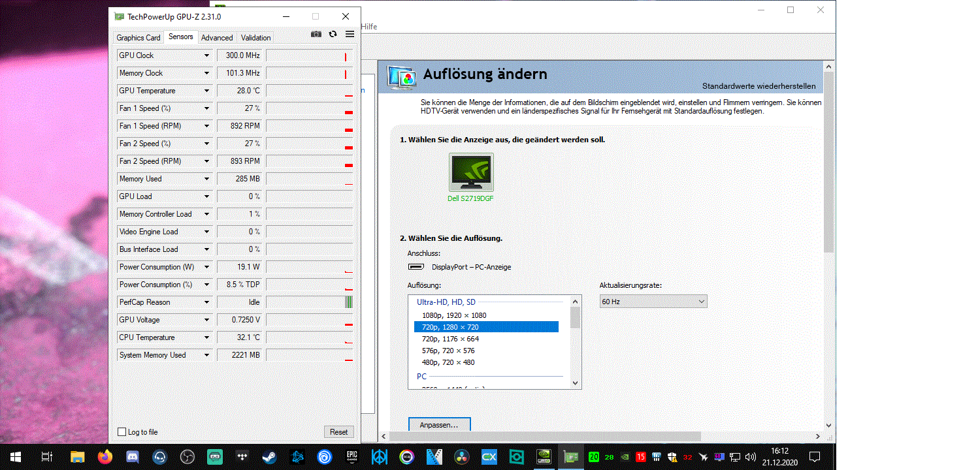Switch to NVIDIA Control Panel taskbar icon
980x470 pixels.
544,456
